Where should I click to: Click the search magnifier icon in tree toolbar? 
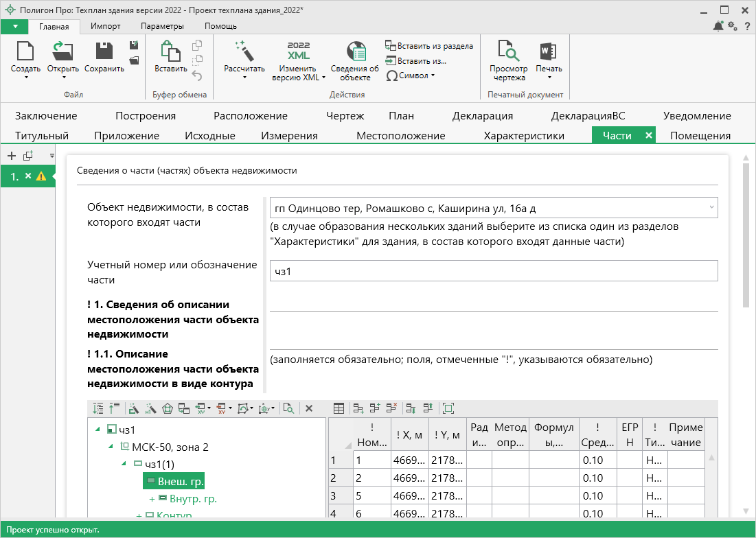click(288, 408)
